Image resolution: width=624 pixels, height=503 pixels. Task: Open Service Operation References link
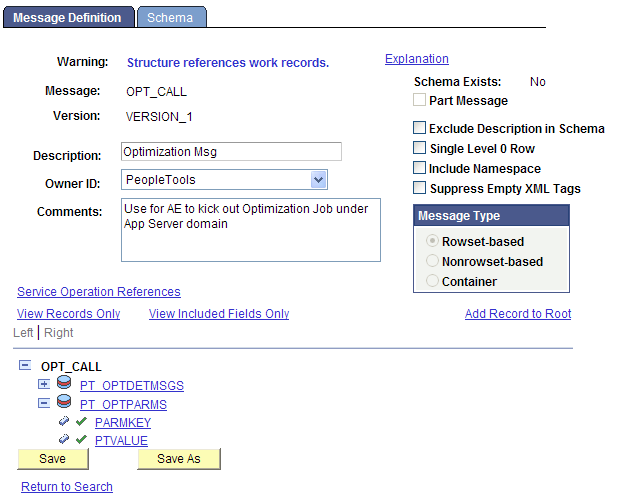99,292
